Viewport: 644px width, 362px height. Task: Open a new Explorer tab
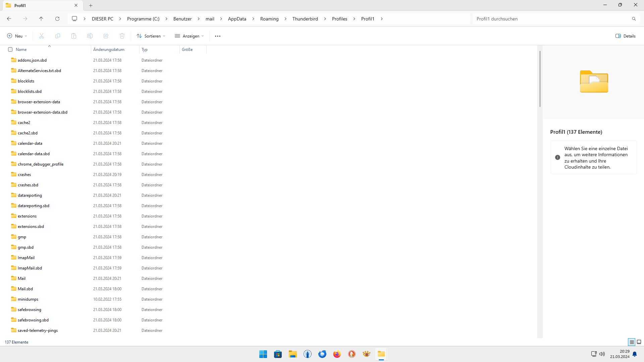click(91, 5)
